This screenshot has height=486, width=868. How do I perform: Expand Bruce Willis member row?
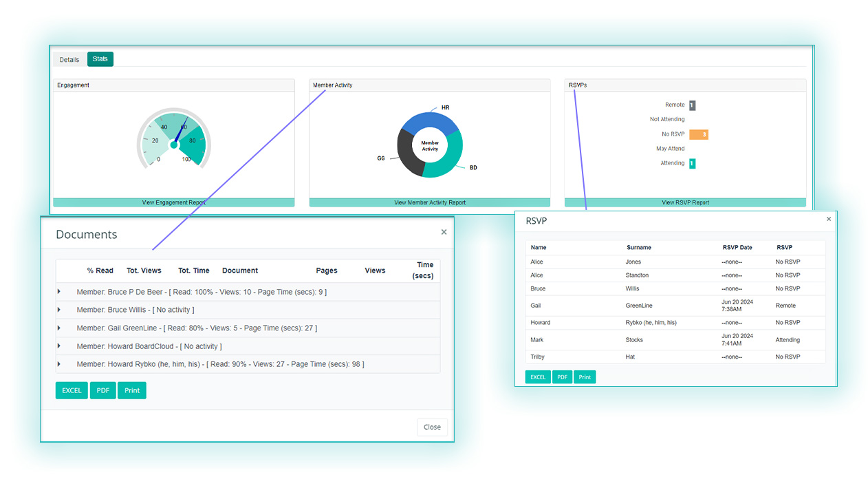(59, 310)
